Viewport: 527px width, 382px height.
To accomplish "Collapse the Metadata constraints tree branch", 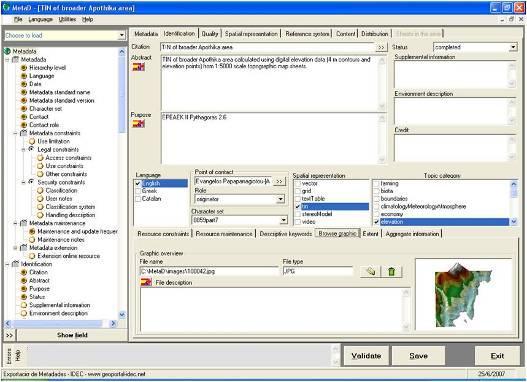I will coord(15,133).
